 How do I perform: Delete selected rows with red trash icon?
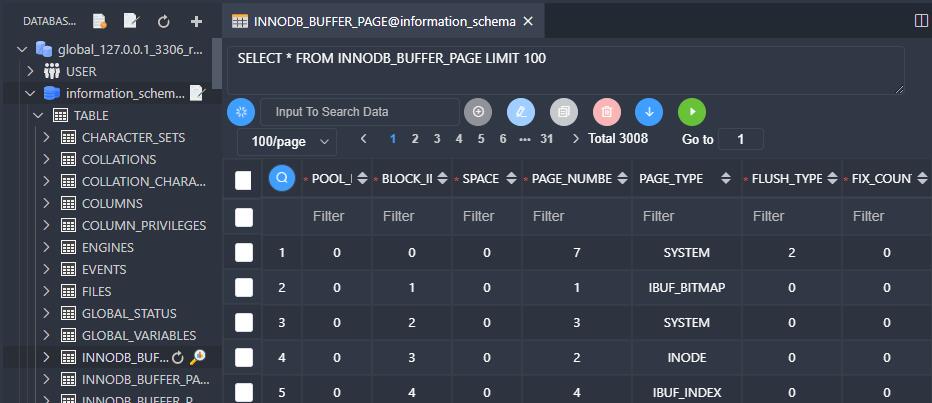point(607,112)
